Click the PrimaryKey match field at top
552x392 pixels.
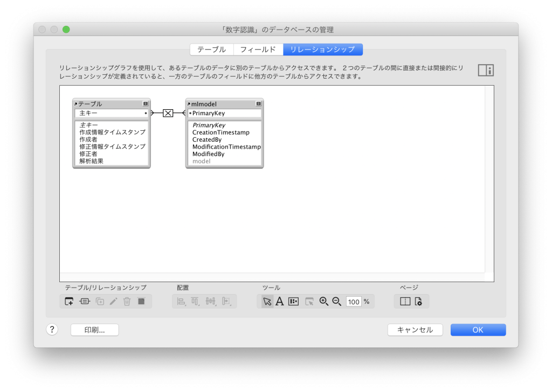tap(224, 113)
